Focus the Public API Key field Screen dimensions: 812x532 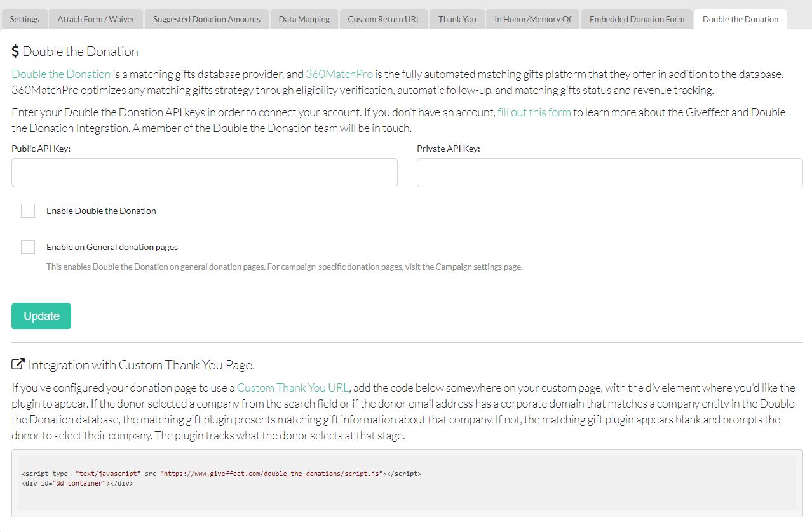click(x=205, y=173)
